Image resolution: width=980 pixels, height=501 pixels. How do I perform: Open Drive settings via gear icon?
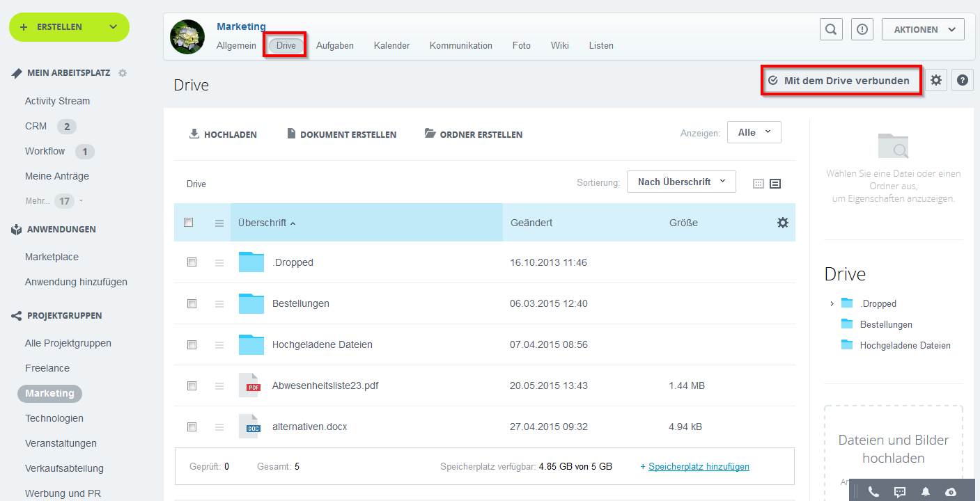(x=936, y=80)
